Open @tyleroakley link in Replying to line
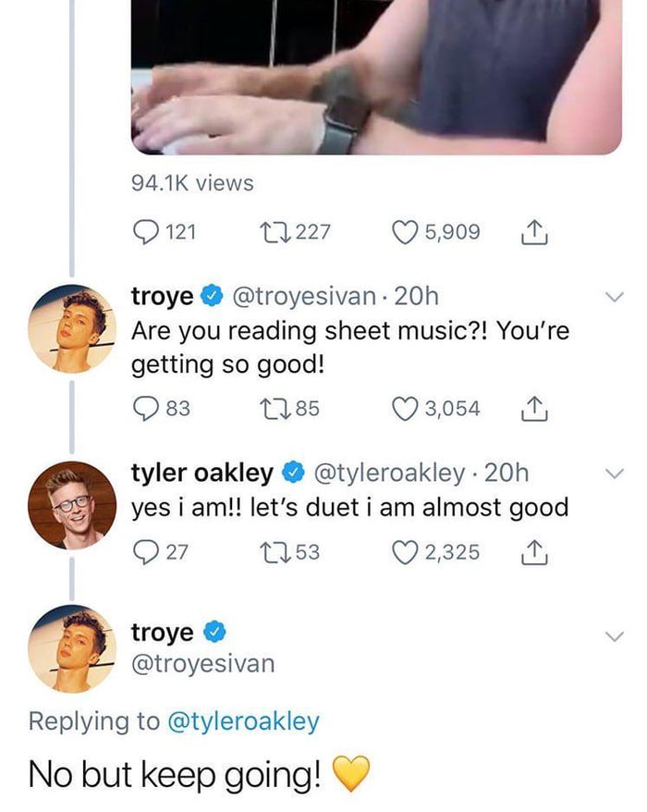This screenshot has width=647, height=812. coord(243,721)
